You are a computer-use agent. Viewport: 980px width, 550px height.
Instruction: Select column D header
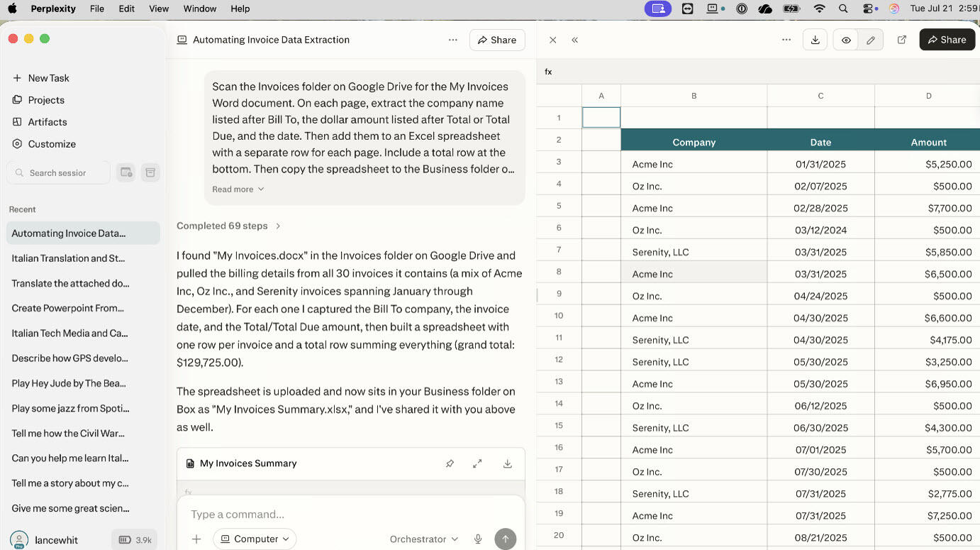tap(928, 96)
